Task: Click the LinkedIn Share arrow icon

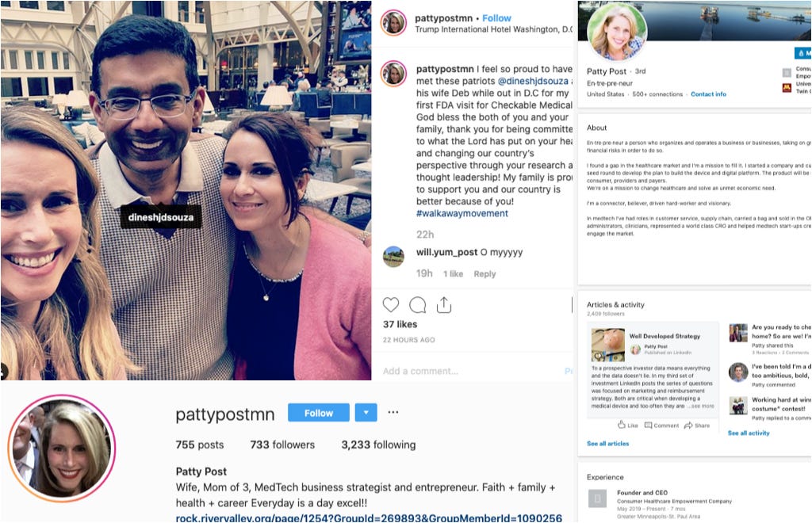Action: click(x=688, y=426)
